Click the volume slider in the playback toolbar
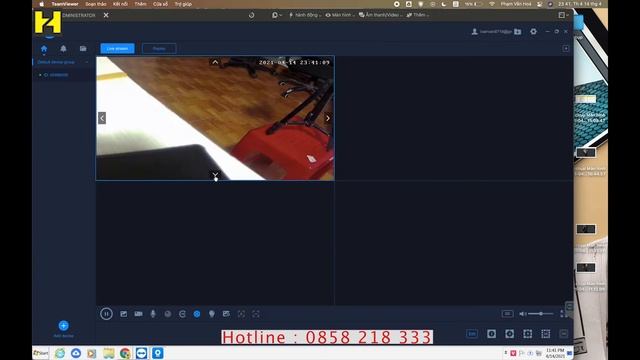 [x=541, y=313]
